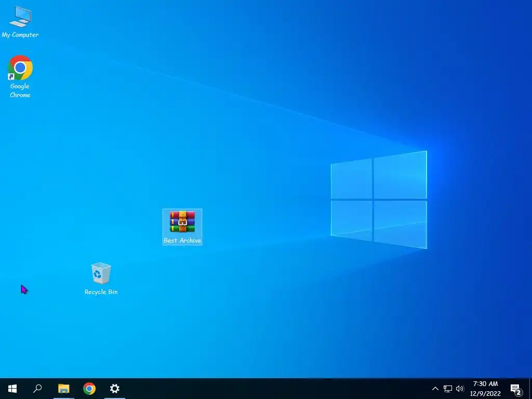Viewport: 532px width, 399px height.
Task: Open Settings gear in the taskbar
Action: pos(115,389)
